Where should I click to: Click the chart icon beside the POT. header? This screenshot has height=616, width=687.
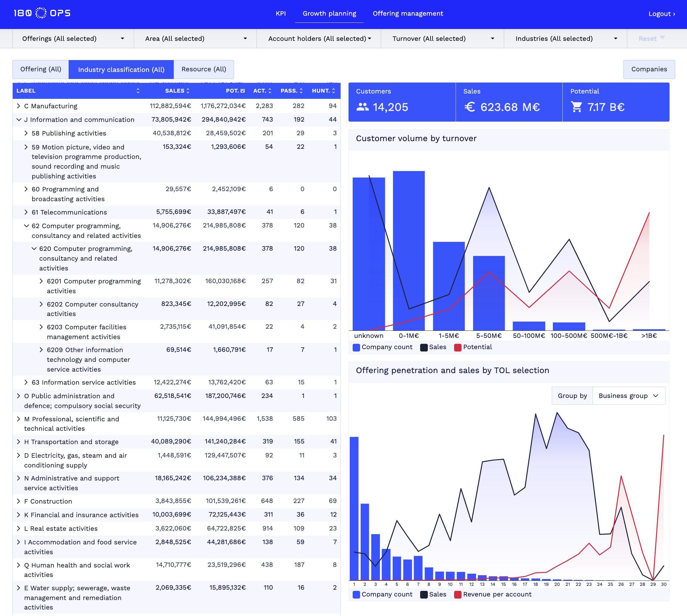(243, 91)
